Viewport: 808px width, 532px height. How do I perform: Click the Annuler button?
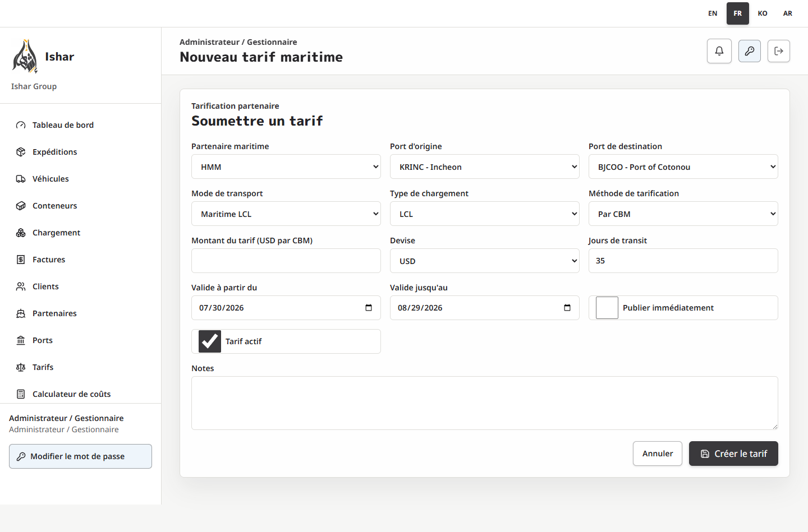658,454
